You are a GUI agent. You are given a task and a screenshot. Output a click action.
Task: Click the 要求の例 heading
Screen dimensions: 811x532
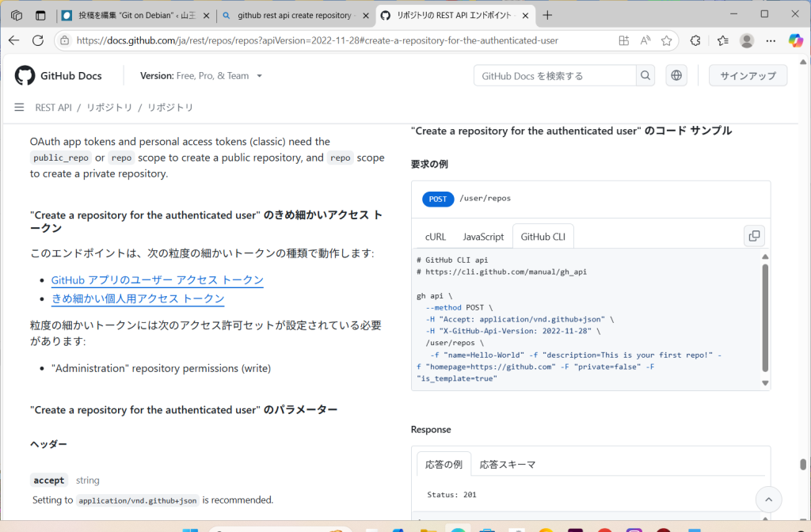click(429, 164)
